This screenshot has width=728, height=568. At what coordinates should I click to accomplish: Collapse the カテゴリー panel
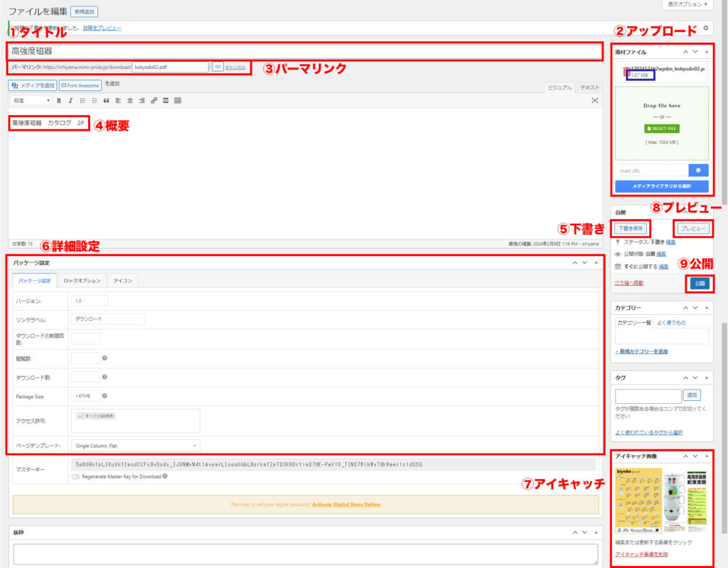706,308
